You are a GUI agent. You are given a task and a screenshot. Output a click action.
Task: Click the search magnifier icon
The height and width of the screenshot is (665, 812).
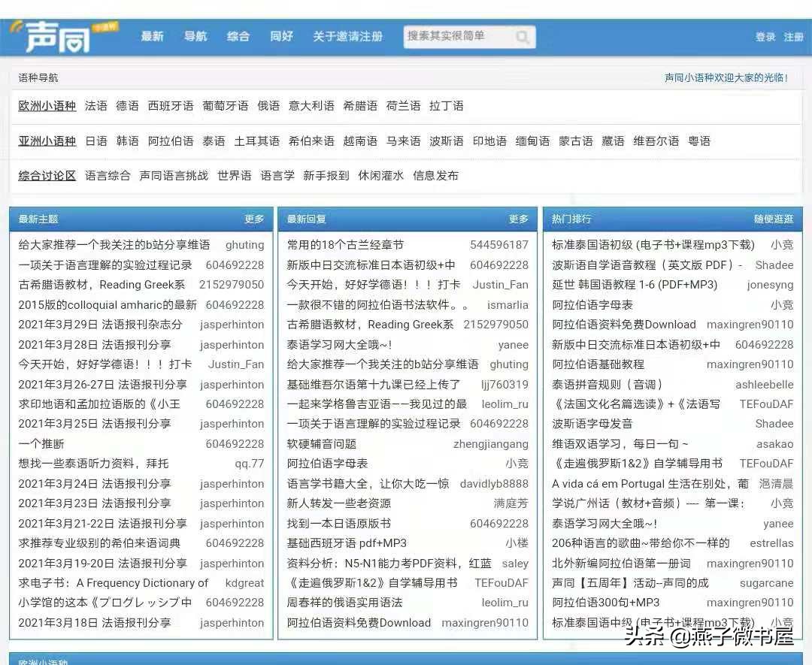point(523,35)
